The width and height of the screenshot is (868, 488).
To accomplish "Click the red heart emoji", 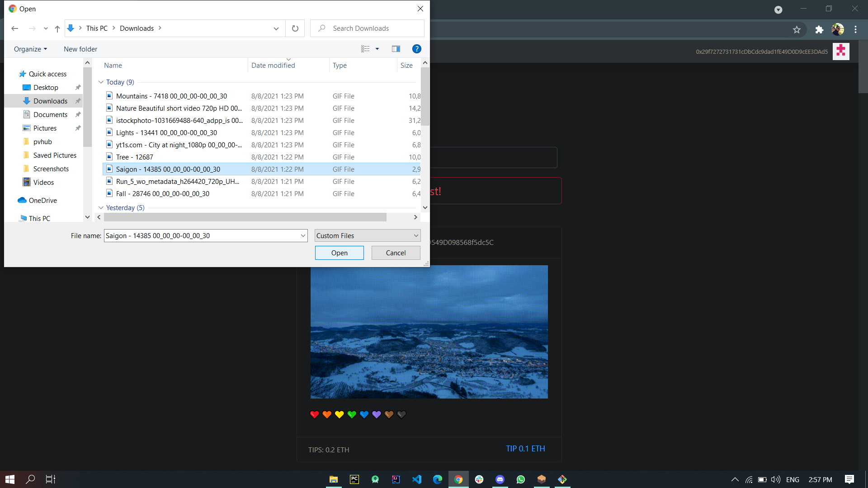I will coord(315,414).
